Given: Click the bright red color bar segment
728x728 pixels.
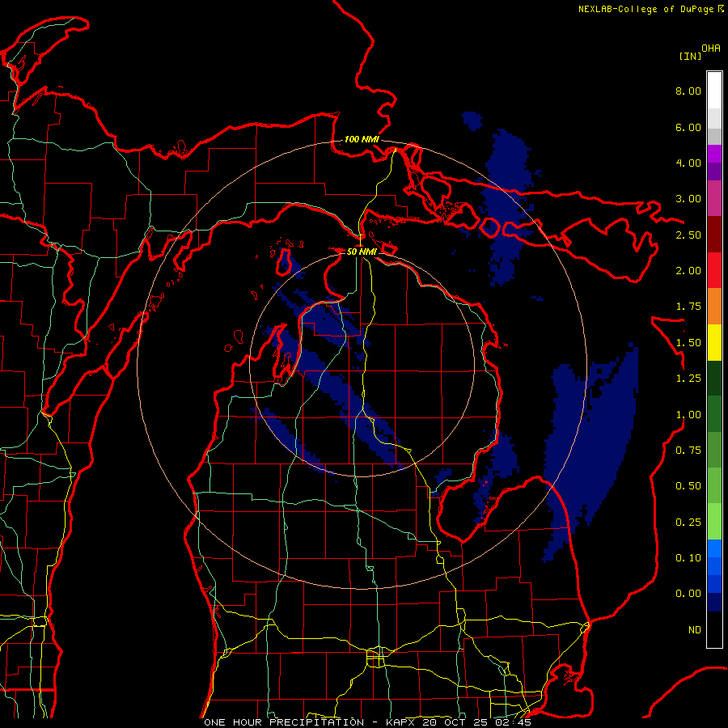Looking at the screenshot, I should pos(714,270).
